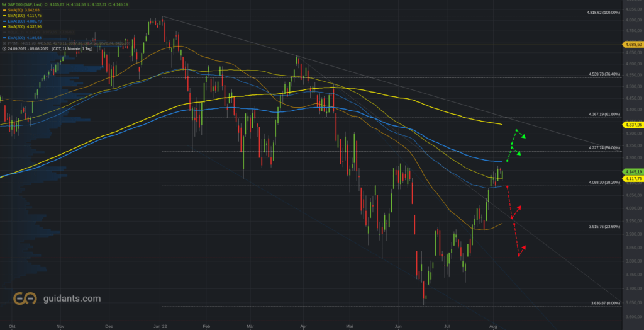Click the candlestick icon beside S&P 500

pos(4,4)
